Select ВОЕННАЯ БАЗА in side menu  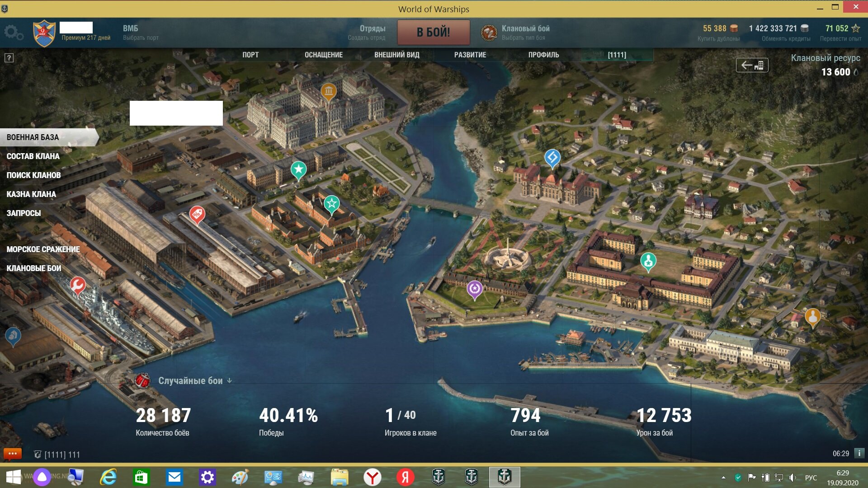coord(49,137)
